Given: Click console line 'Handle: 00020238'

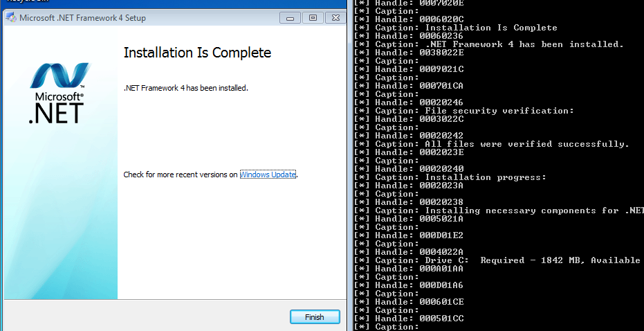Looking at the screenshot, I should click(x=409, y=202).
